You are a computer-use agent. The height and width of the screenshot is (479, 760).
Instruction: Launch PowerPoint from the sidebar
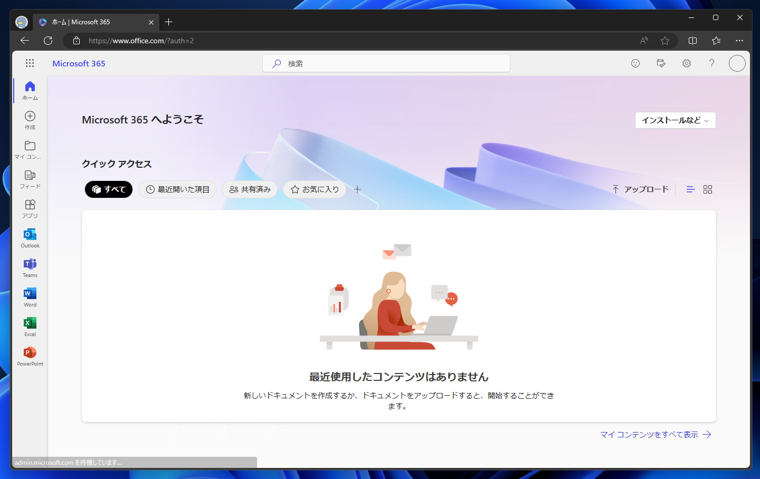point(30,356)
